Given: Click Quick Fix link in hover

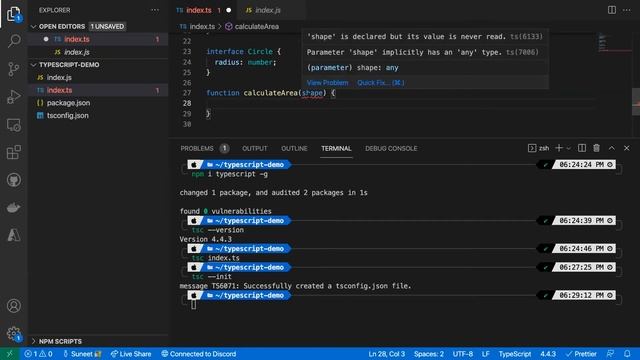Looking at the screenshot, I should tap(380, 83).
